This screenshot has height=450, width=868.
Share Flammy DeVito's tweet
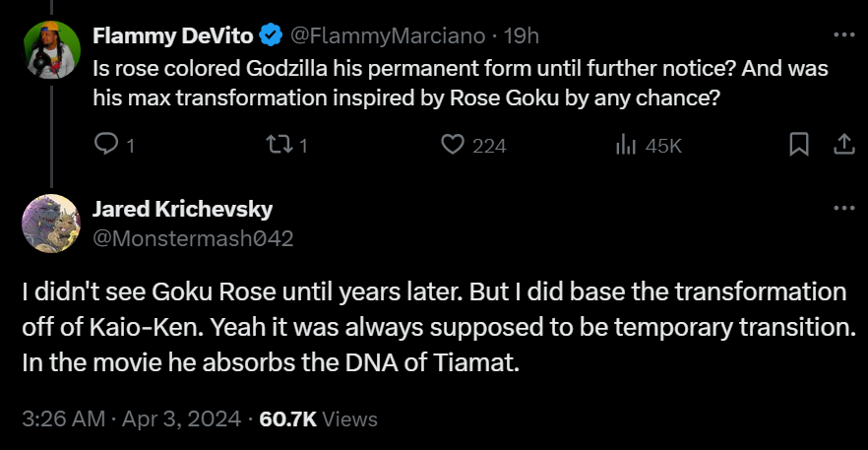843,145
